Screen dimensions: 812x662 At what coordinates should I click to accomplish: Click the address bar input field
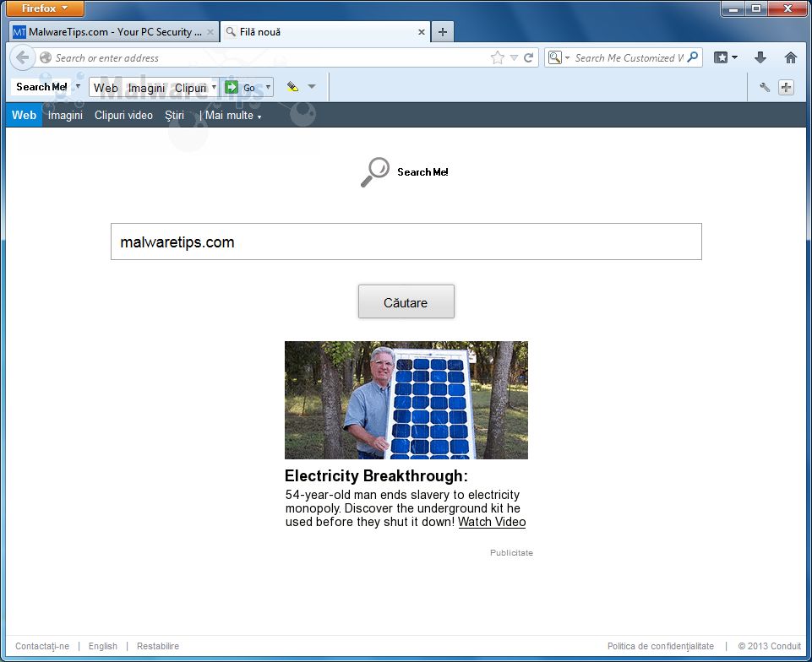pyautogui.click(x=270, y=57)
